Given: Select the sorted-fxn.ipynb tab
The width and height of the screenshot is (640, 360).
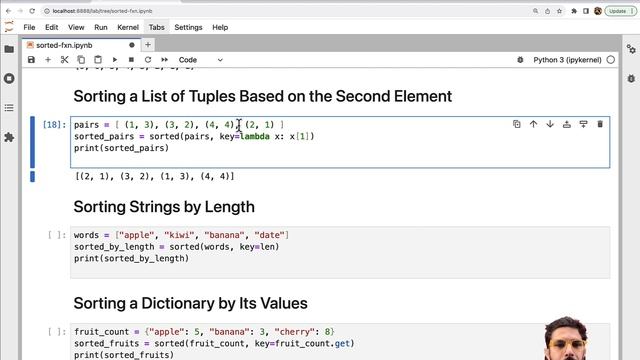Looking at the screenshot, I should coord(64,45).
